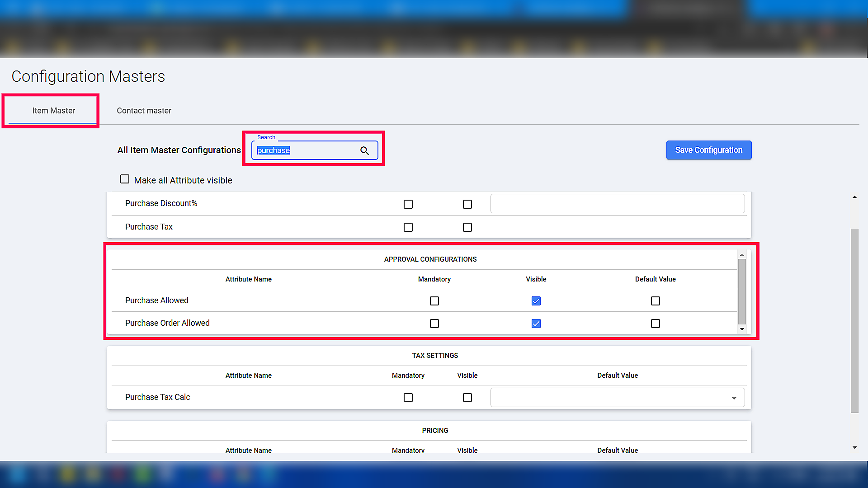Click Purchase Discount% default value field
Screen dimensions: 868x488
tap(617, 204)
